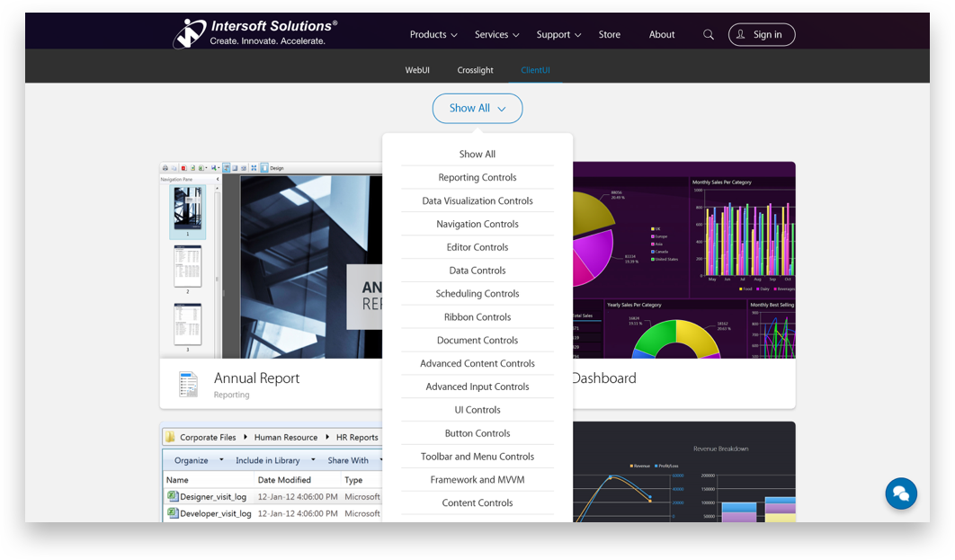Click the Dashboard sample preview image
The height and width of the screenshot is (560, 955).
[x=684, y=260]
